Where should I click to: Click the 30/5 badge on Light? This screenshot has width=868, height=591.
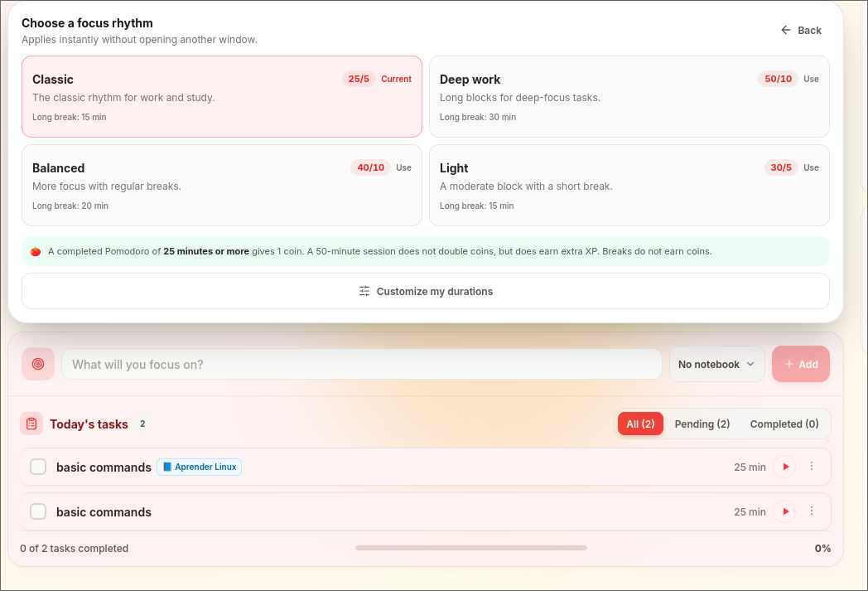coord(781,167)
